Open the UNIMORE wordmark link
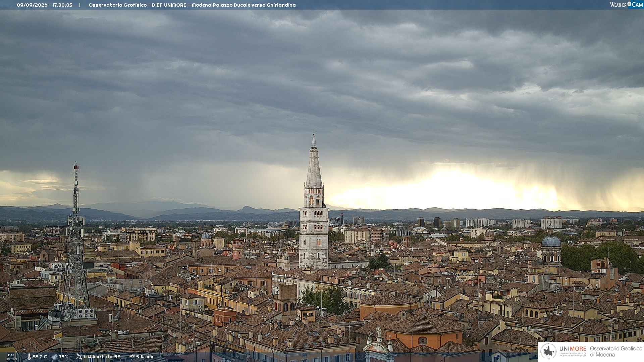The height and width of the screenshot is (362, 644). pos(573,349)
